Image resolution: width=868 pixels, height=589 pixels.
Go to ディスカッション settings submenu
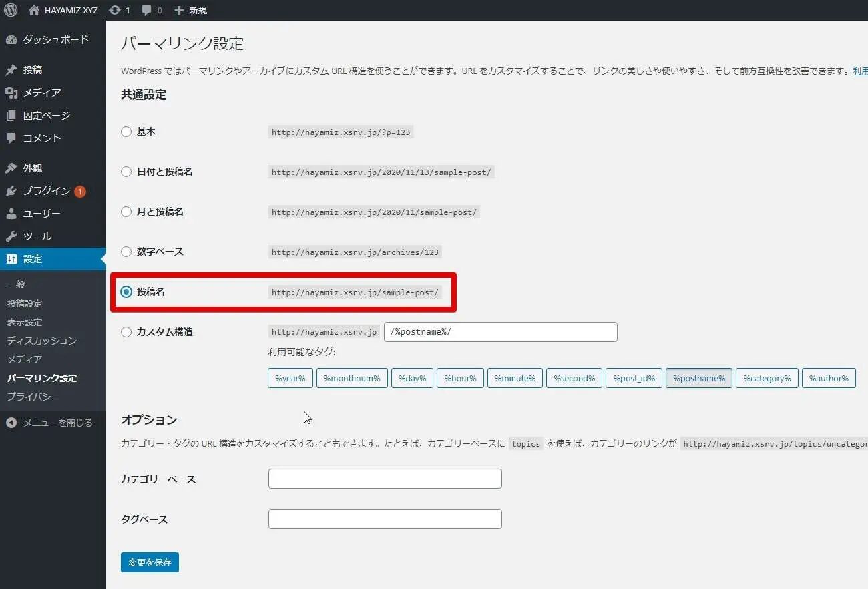click(41, 341)
